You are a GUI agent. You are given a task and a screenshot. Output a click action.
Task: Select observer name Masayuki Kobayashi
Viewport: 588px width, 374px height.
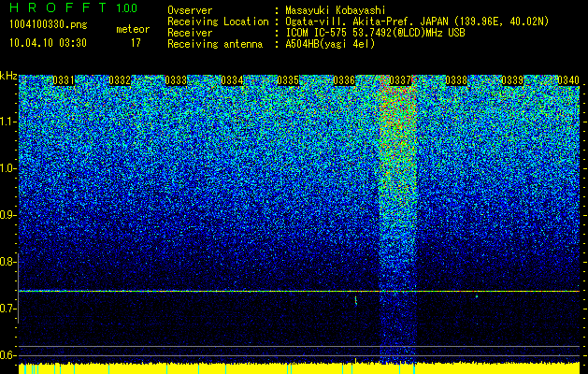[x=335, y=10]
